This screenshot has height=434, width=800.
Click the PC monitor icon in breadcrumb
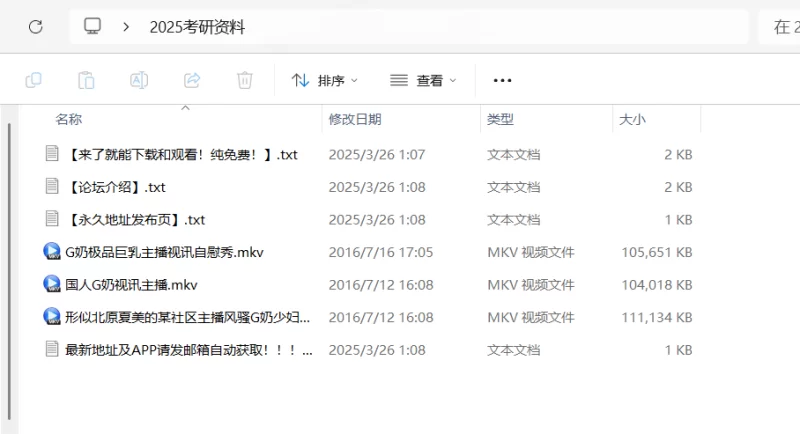(92, 27)
